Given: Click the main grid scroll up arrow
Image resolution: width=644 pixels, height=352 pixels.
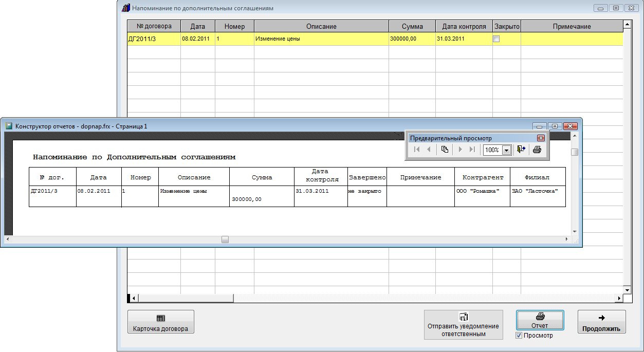Looking at the screenshot, I should point(627,24).
